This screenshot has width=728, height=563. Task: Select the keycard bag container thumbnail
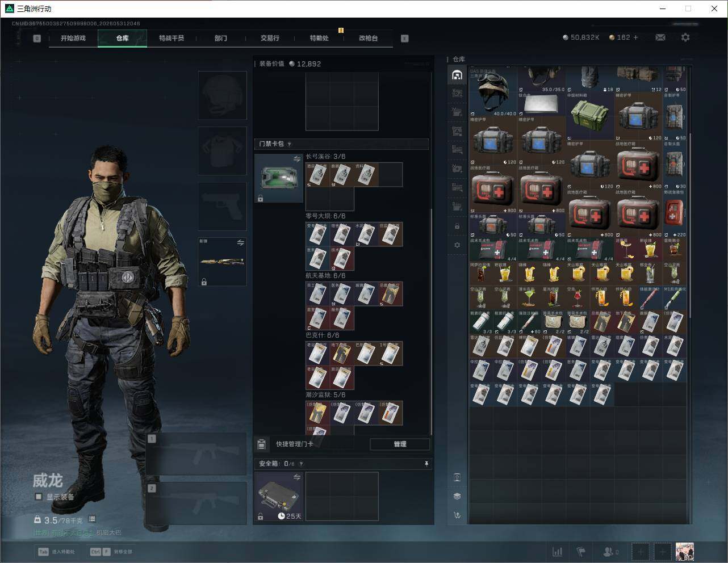click(x=279, y=178)
